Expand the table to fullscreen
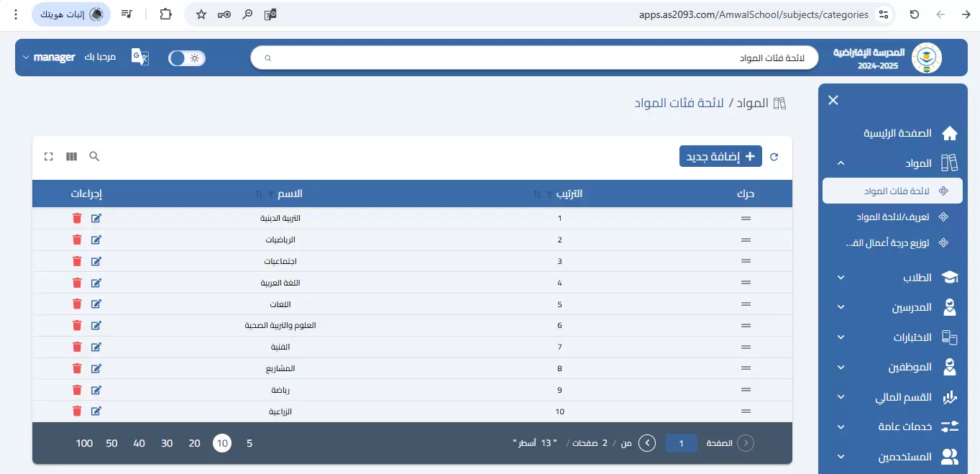Image resolution: width=980 pixels, height=474 pixels. [49, 156]
